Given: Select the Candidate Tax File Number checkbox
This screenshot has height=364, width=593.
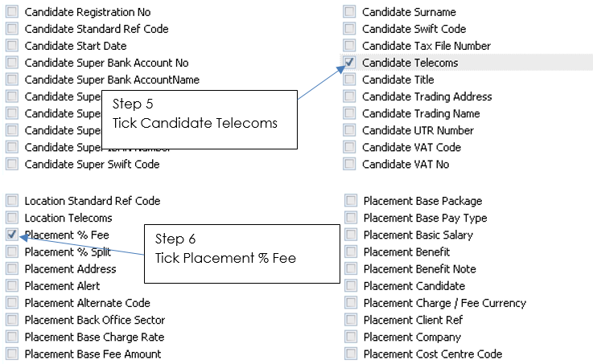Looking at the screenshot, I should click(349, 46).
